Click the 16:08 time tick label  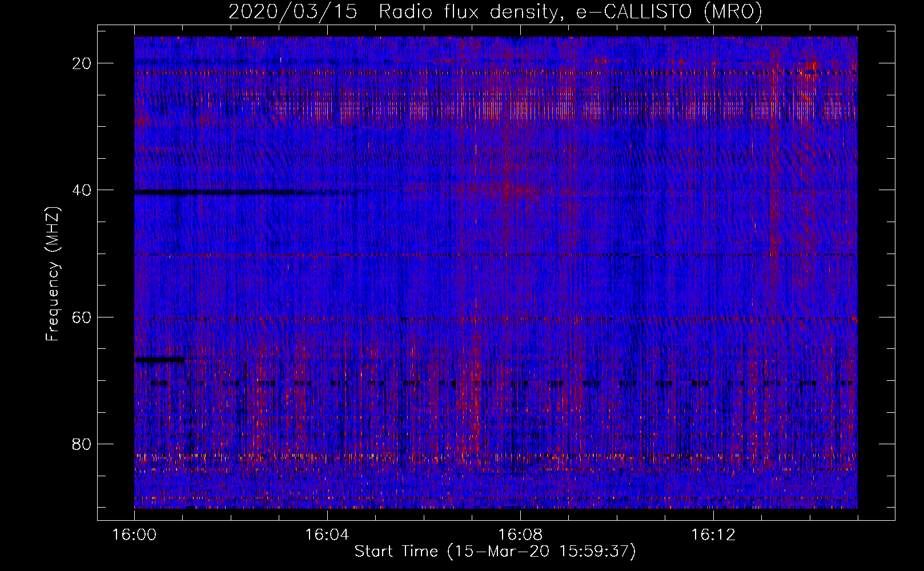(520, 535)
